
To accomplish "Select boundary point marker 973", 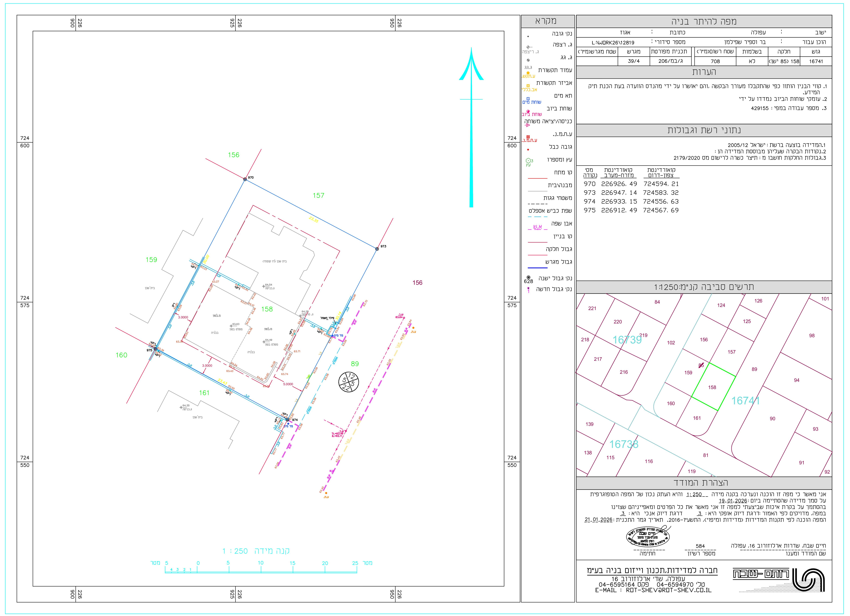I will click(377, 249).
